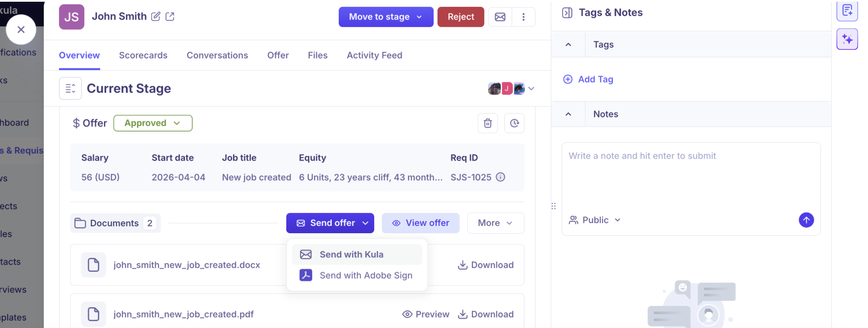Select Send with Adobe Sign option
Image resolution: width=868 pixels, height=328 pixels.
tap(366, 276)
